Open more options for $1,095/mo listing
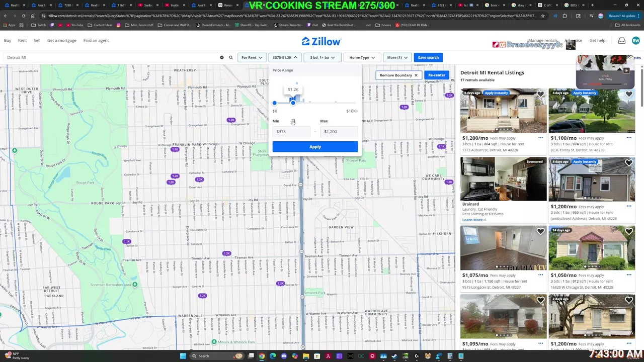Image resolution: width=644 pixels, height=362 pixels. tap(540, 343)
